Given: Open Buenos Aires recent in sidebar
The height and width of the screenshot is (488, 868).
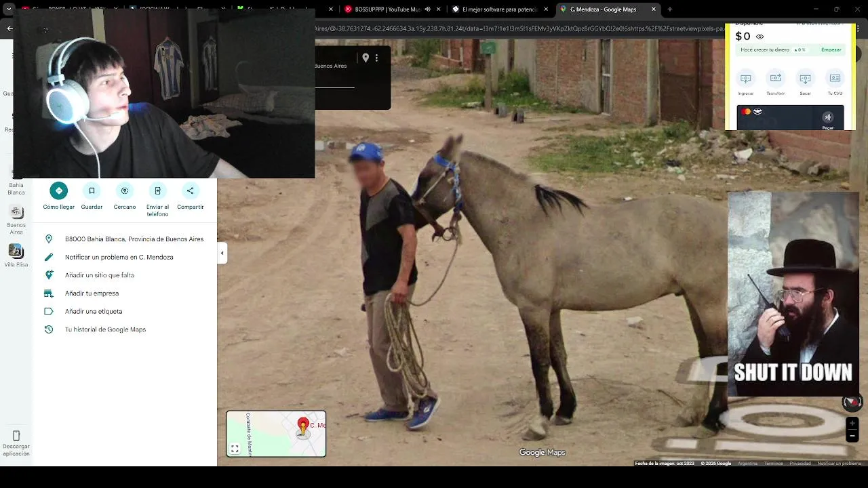Looking at the screenshot, I should [x=16, y=220].
